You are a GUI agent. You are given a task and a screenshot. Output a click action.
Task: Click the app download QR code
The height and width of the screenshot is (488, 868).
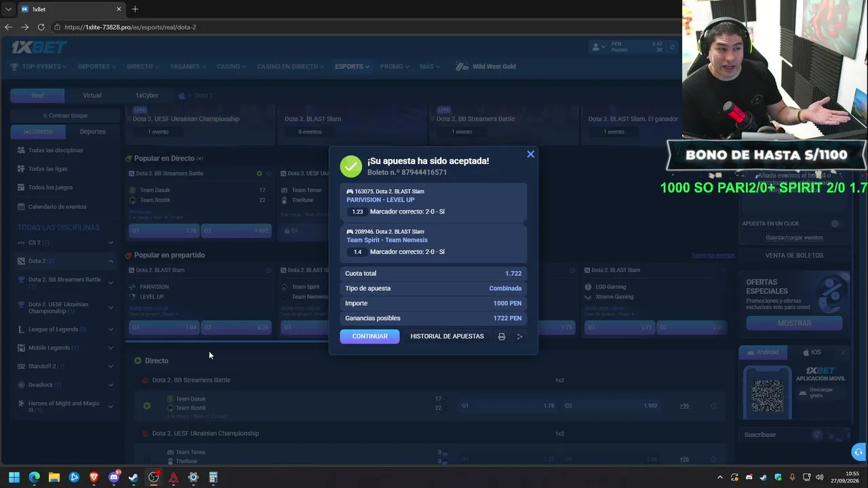tap(768, 396)
